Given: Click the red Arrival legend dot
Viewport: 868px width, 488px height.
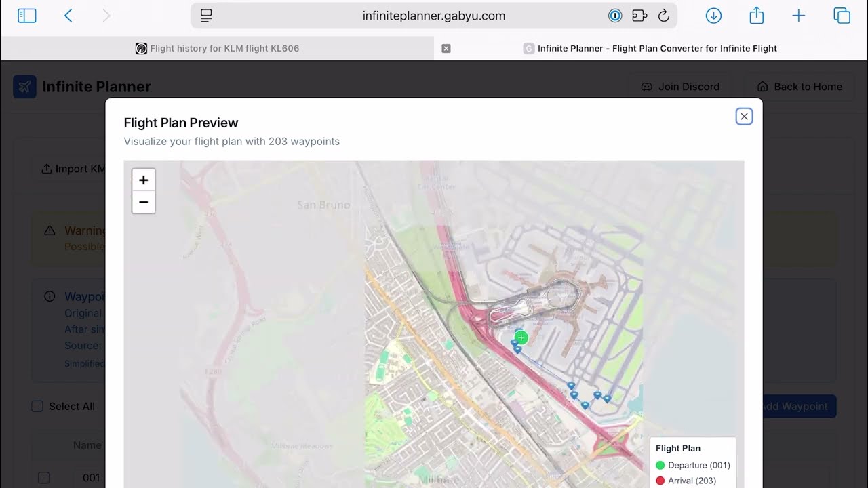Looking at the screenshot, I should pyautogui.click(x=660, y=481).
